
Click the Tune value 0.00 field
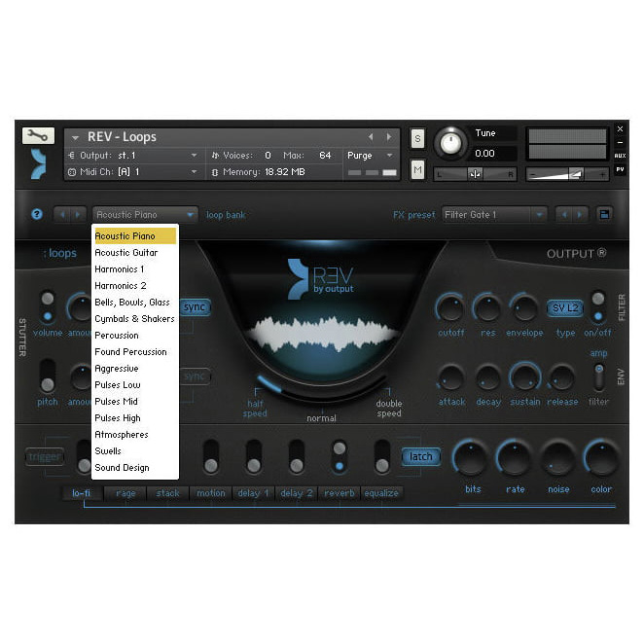pos(493,154)
